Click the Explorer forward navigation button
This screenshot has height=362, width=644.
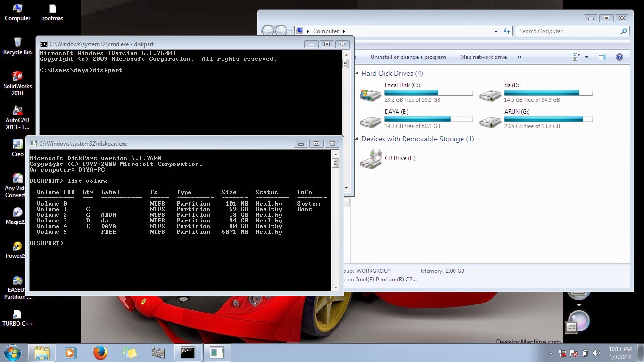(281, 31)
